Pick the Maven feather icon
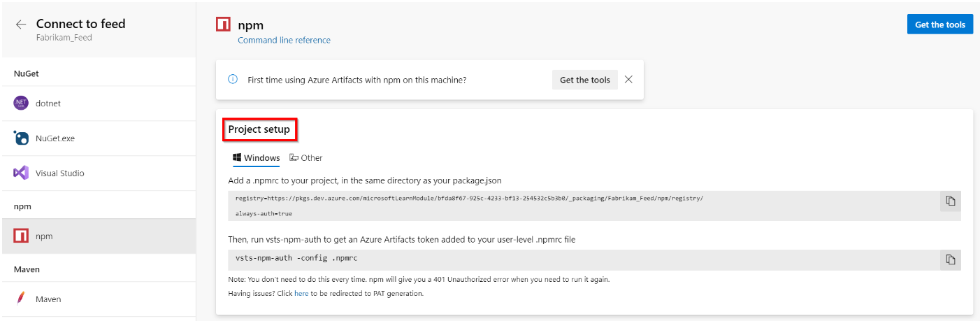The height and width of the screenshot is (321, 980). click(21, 299)
